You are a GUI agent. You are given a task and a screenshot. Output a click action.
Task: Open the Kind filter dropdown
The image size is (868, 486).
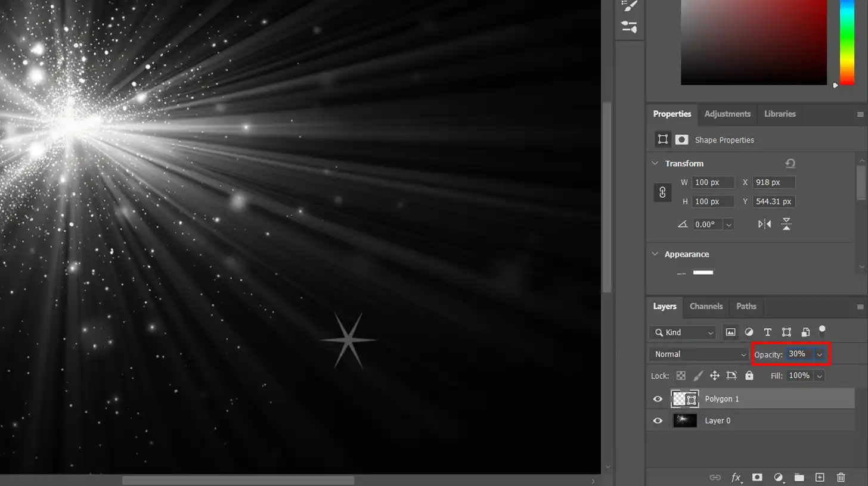click(x=683, y=332)
